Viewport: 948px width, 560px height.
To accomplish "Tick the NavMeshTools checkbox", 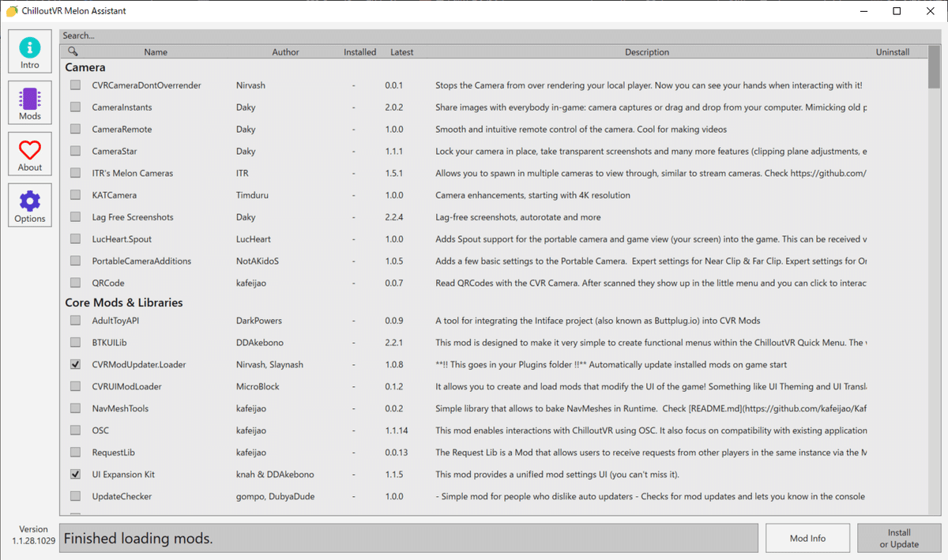I will click(75, 408).
